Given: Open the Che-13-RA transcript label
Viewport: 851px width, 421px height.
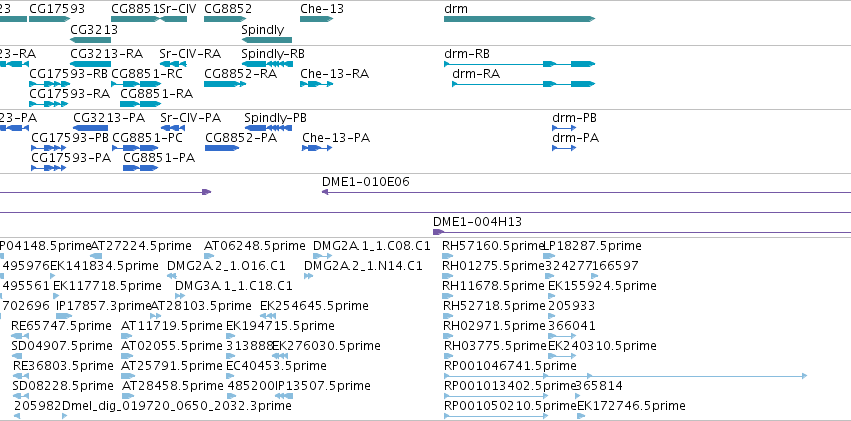Looking at the screenshot, I should coord(334,74).
